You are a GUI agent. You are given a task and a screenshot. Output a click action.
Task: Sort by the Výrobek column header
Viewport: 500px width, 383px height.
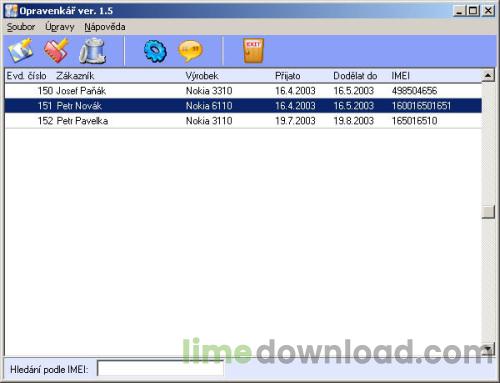point(202,76)
